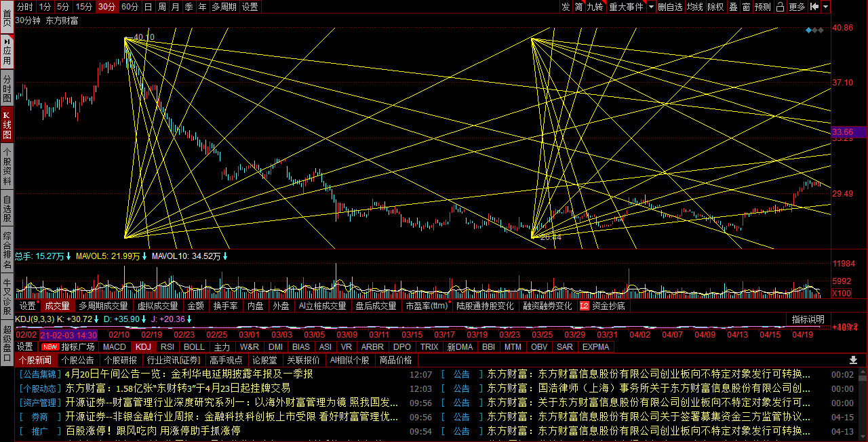Switch to 分时 intraday period
The image size is (868, 442).
tap(24, 7)
